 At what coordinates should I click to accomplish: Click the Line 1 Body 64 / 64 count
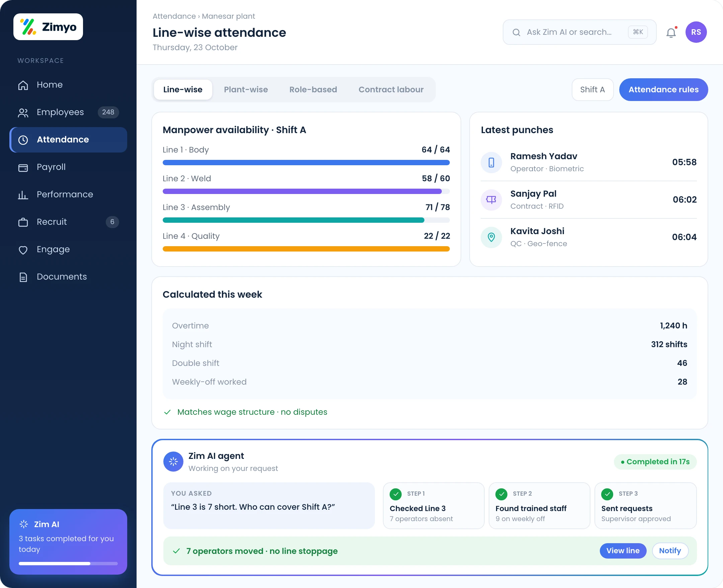[x=435, y=150]
